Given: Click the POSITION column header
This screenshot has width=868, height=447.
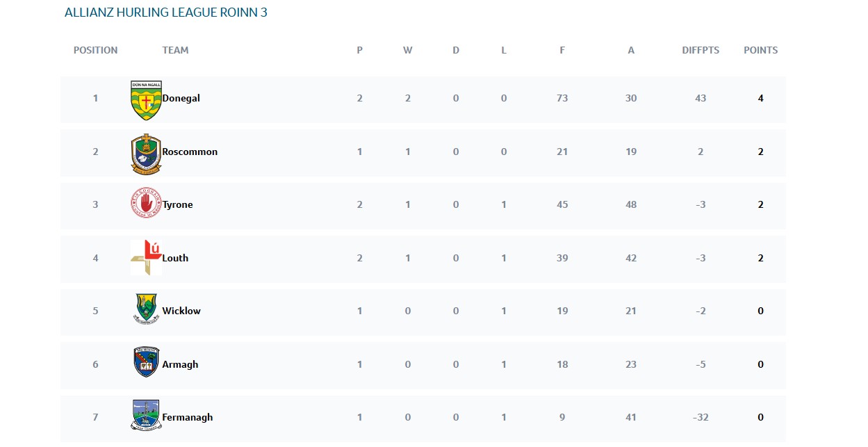Looking at the screenshot, I should [x=95, y=50].
